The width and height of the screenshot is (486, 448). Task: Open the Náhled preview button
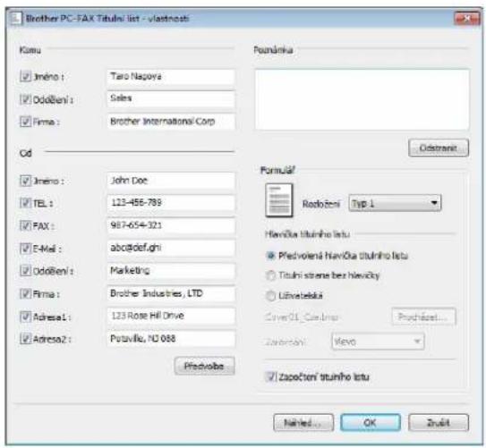point(303,423)
